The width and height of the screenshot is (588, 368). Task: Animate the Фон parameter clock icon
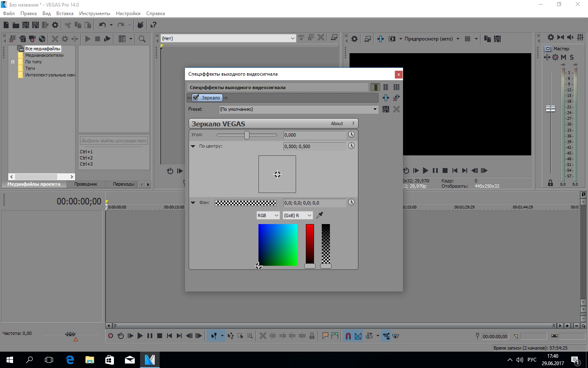click(x=351, y=202)
